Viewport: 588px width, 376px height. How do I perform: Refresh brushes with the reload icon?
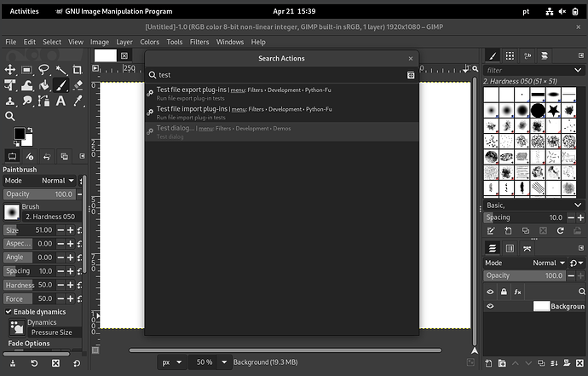[560, 231]
